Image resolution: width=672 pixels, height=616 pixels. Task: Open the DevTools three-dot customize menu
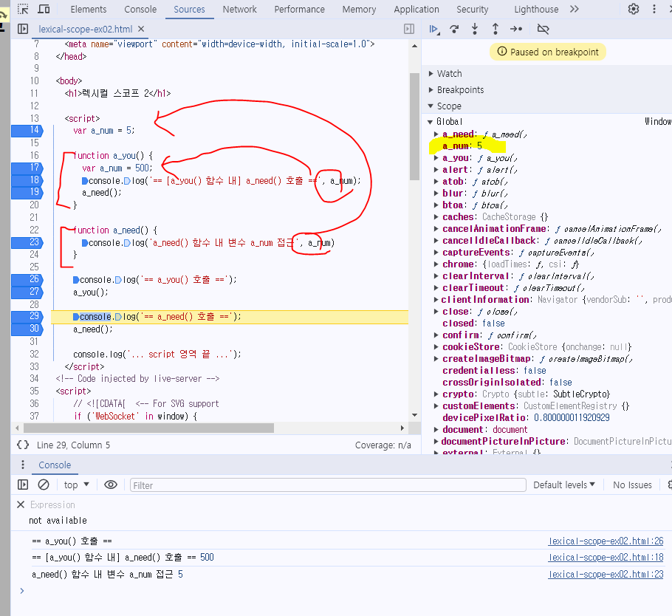click(x=654, y=9)
